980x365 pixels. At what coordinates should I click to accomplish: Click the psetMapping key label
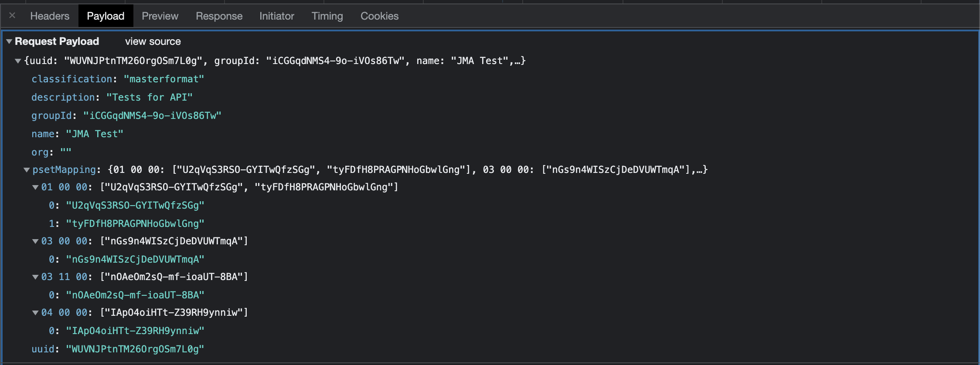(64, 170)
